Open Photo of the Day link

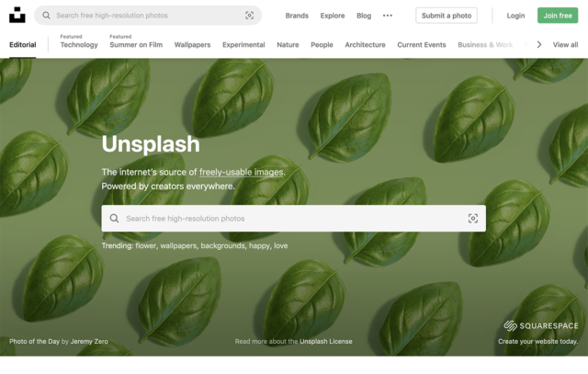pos(35,341)
